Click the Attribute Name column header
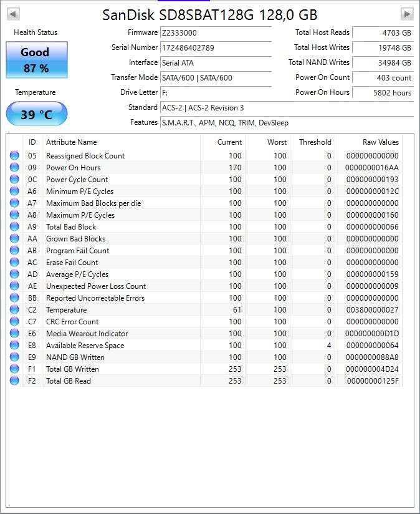Screen dimensions: 420x514 coord(121,142)
